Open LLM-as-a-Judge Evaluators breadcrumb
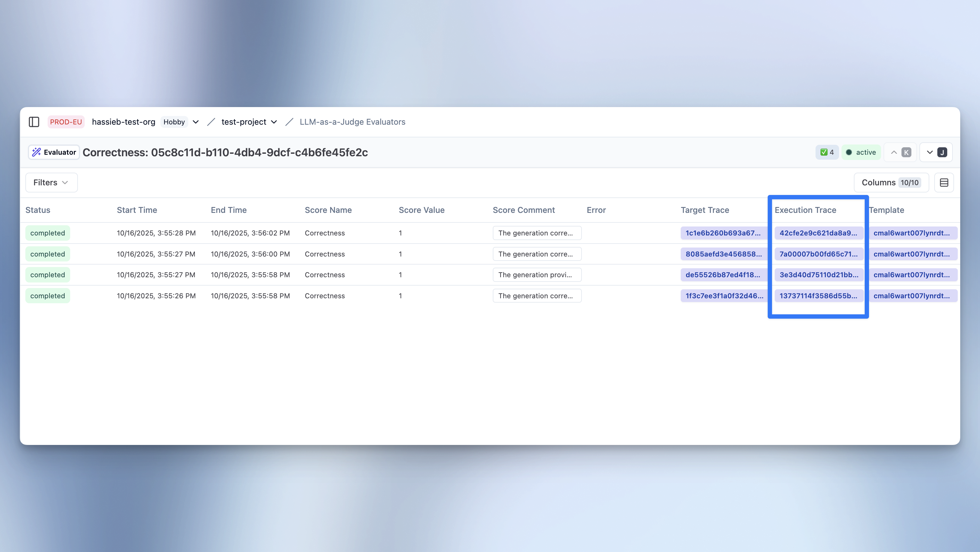Image resolution: width=980 pixels, height=552 pixels. [352, 122]
